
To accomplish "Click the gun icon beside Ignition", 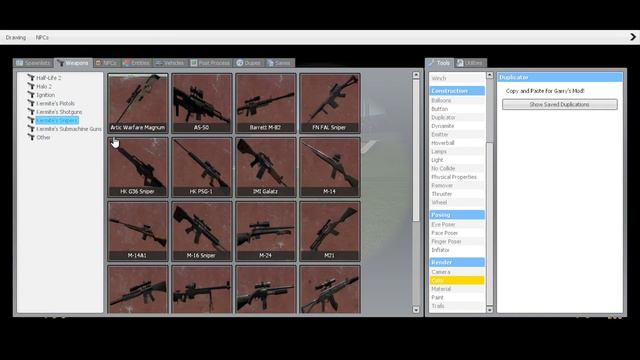I will coord(31,95).
